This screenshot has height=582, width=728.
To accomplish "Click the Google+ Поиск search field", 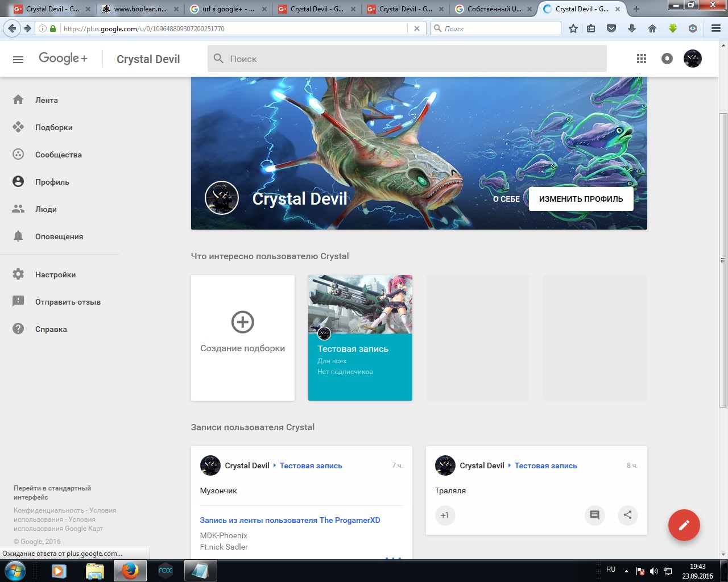I will click(x=409, y=59).
